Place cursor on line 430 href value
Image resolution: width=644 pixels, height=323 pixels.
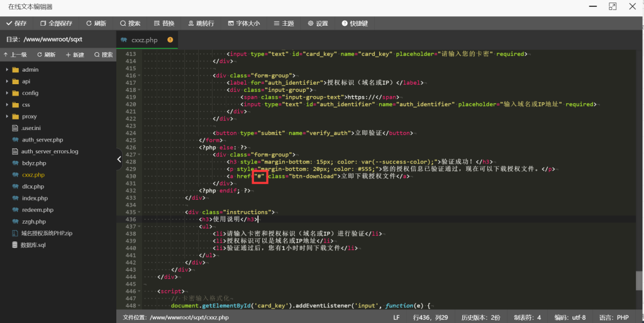tap(261, 177)
